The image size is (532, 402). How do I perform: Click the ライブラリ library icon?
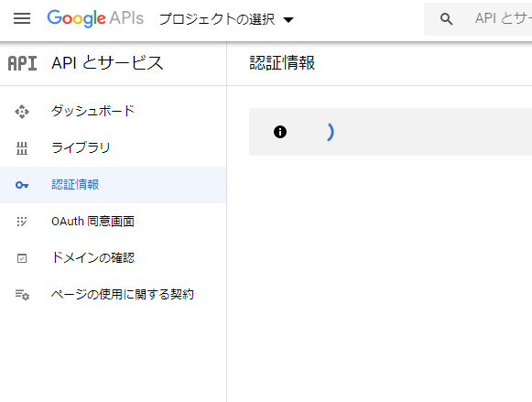pos(22,148)
